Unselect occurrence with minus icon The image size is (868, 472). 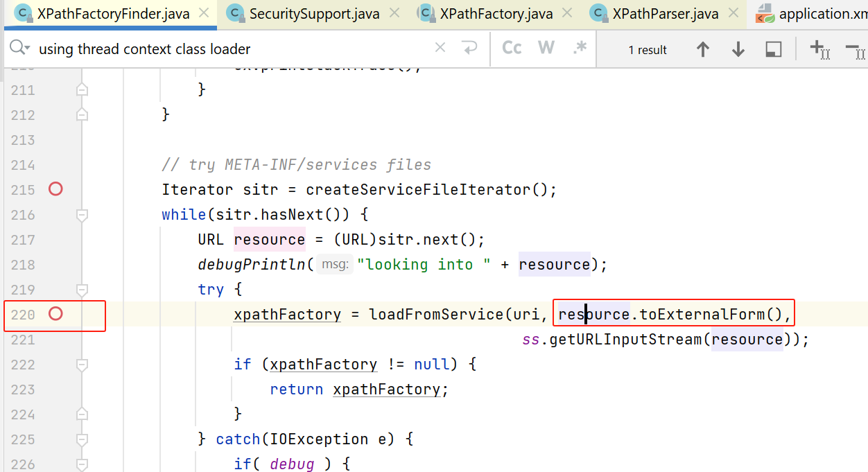click(857, 49)
